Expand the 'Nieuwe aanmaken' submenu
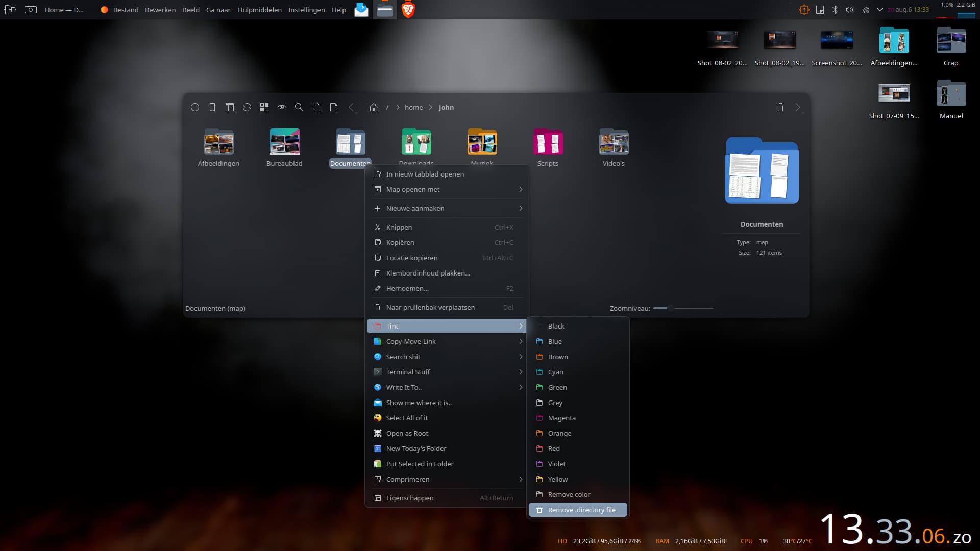The height and width of the screenshot is (551, 980). (447, 208)
